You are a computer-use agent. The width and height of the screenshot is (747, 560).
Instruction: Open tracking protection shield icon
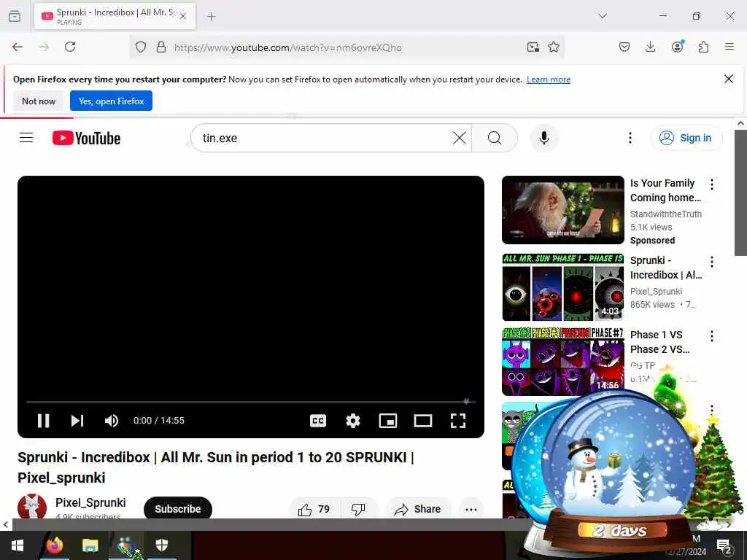(141, 47)
